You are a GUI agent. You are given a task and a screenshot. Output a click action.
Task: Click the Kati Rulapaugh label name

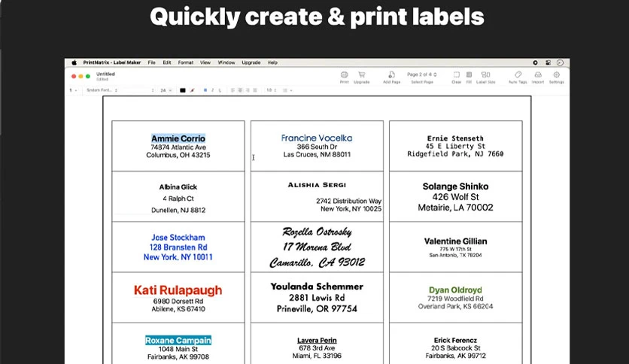point(178,290)
